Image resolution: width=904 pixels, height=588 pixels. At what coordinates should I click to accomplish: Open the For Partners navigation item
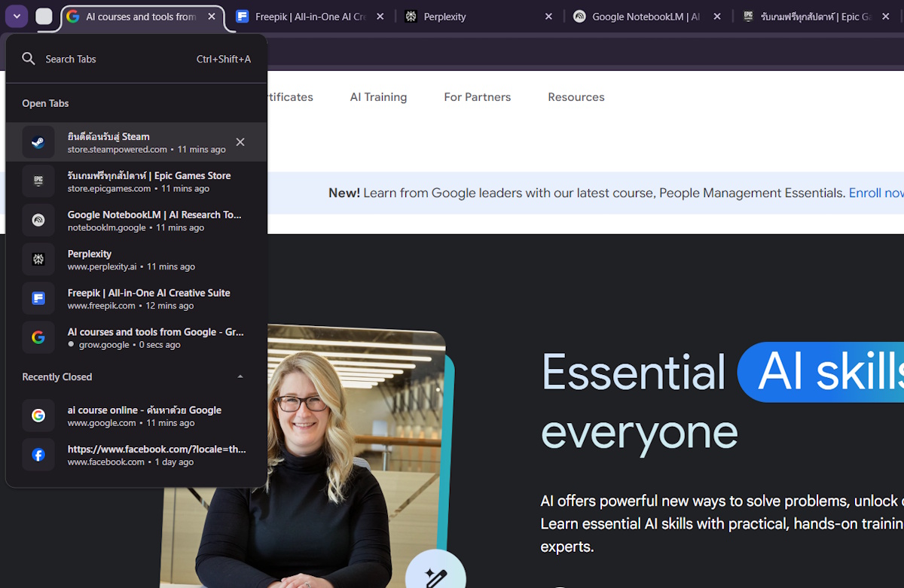pyautogui.click(x=477, y=97)
